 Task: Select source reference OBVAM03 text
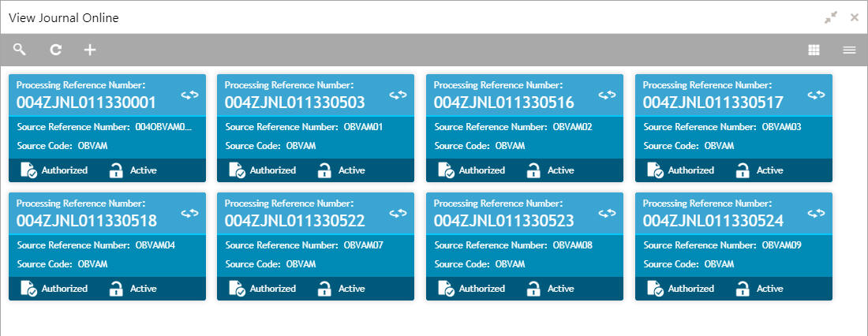coord(782,127)
